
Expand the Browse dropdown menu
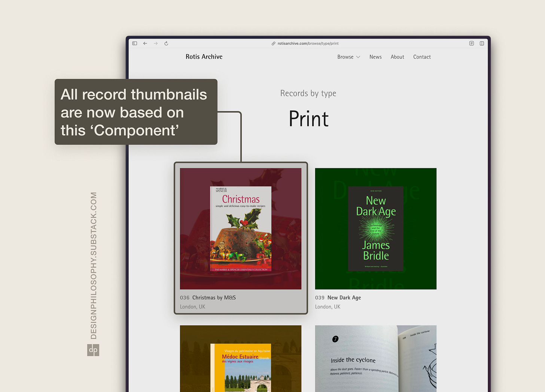click(348, 57)
